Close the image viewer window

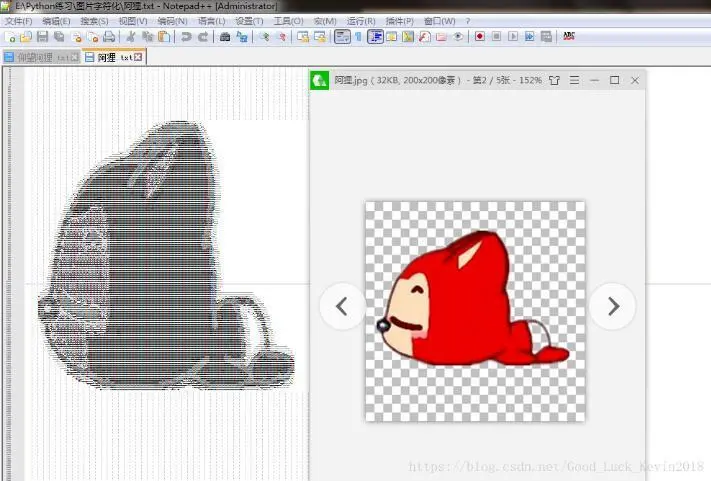(635, 80)
